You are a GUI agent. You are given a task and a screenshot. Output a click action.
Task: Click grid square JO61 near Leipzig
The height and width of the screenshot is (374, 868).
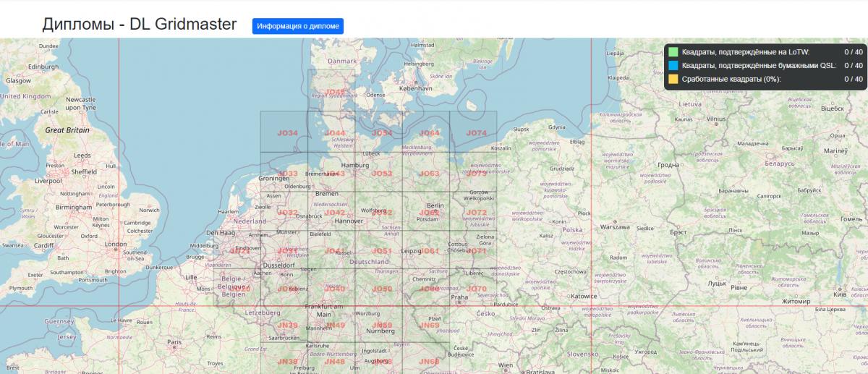coord(429,251)
